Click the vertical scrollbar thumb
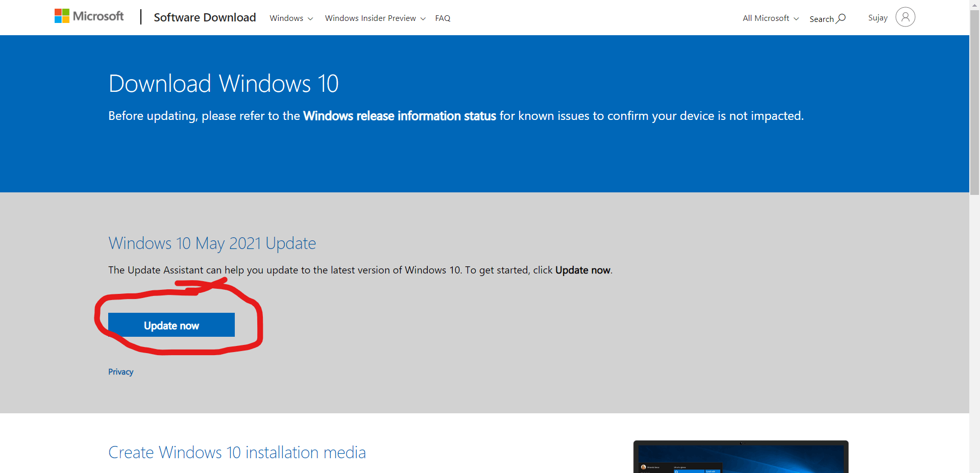This screenshot has width=980, height=473. coord(974,102)
